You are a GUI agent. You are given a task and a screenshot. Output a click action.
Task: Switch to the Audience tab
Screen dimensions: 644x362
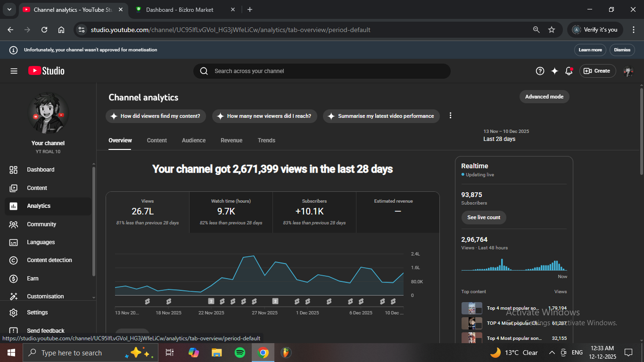coord(193,140)
